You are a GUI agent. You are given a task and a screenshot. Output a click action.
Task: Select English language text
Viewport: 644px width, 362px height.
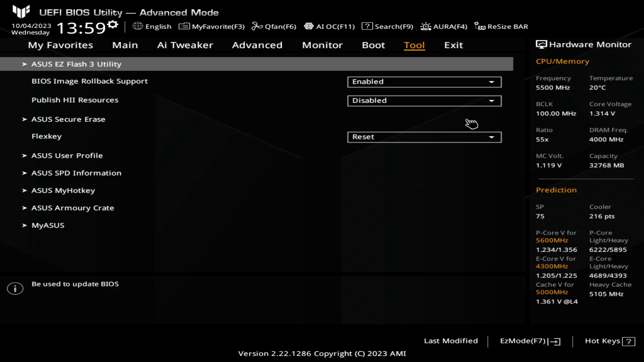(158, 26)
